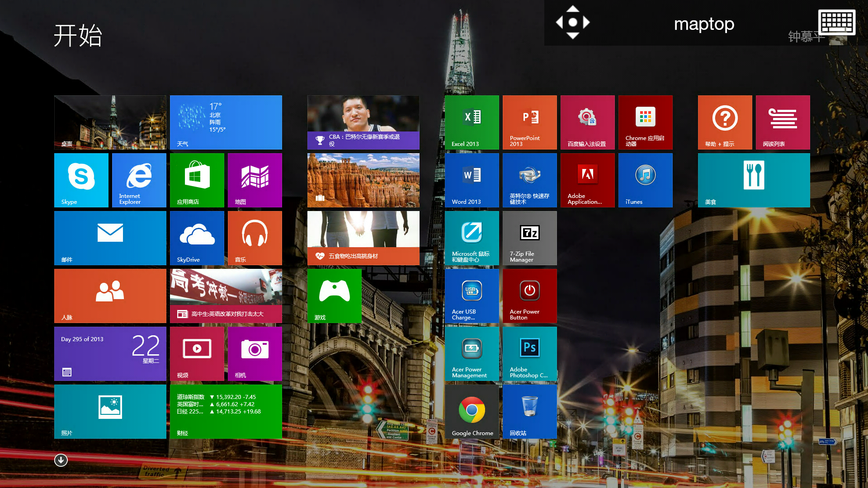Open the 财经 finance tile
Viewport: 868px width, 488px height.
226,412
